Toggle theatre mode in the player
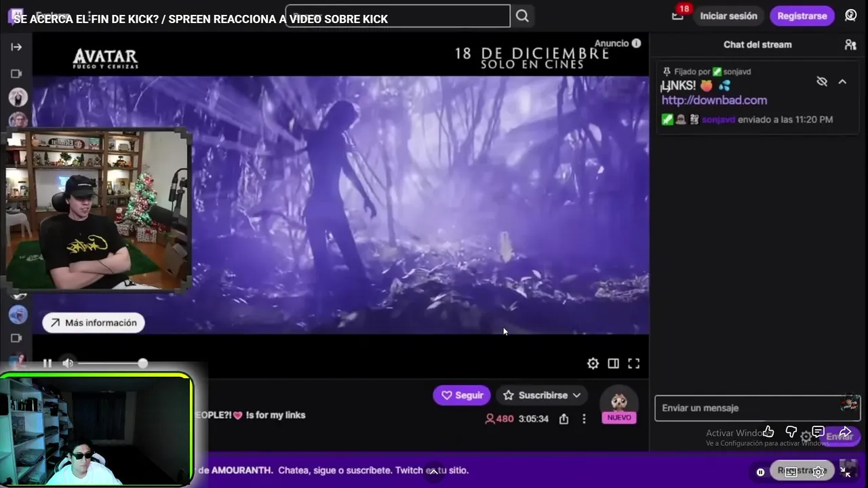This screenshot has width=868, height=488. [x=613, y=364]
